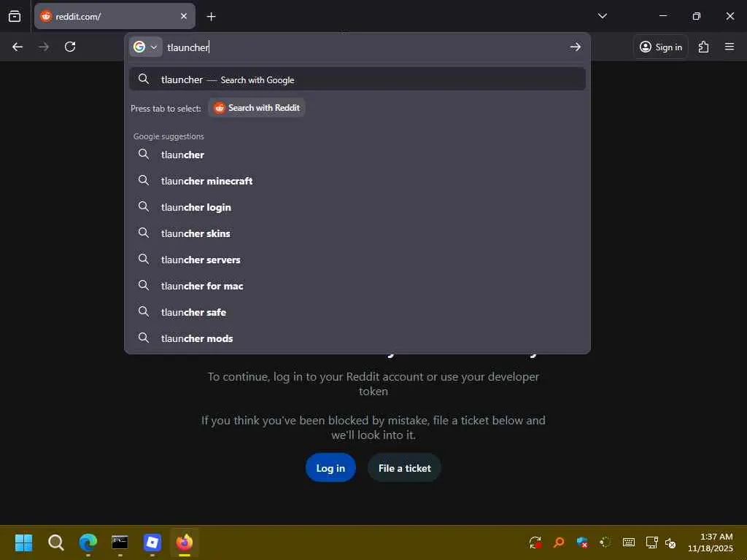Pick the 'tlauncher mods' suggestion
Viewport: 747px width, 560px height.
tap(357, 338)
